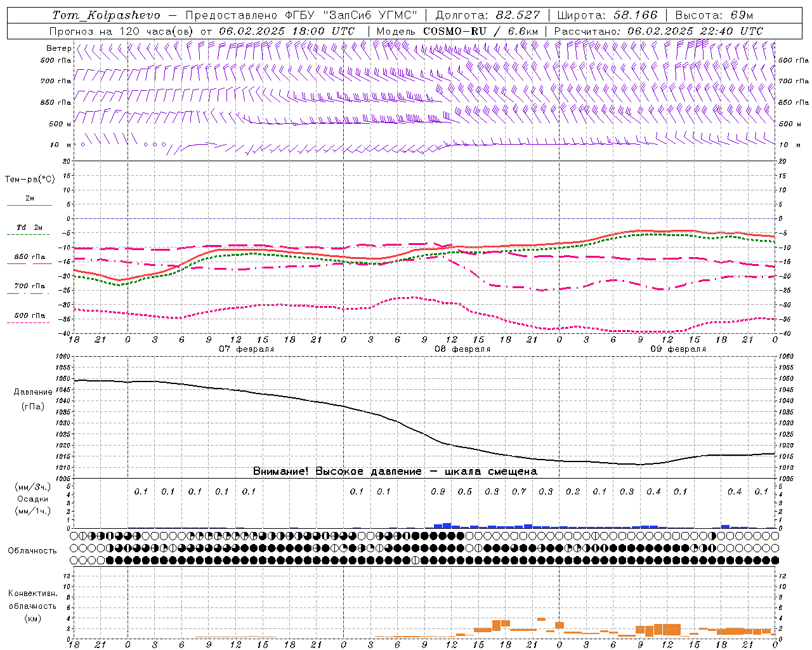Click the '850 гПа' temperature legend entry

(x=30, y=257)
